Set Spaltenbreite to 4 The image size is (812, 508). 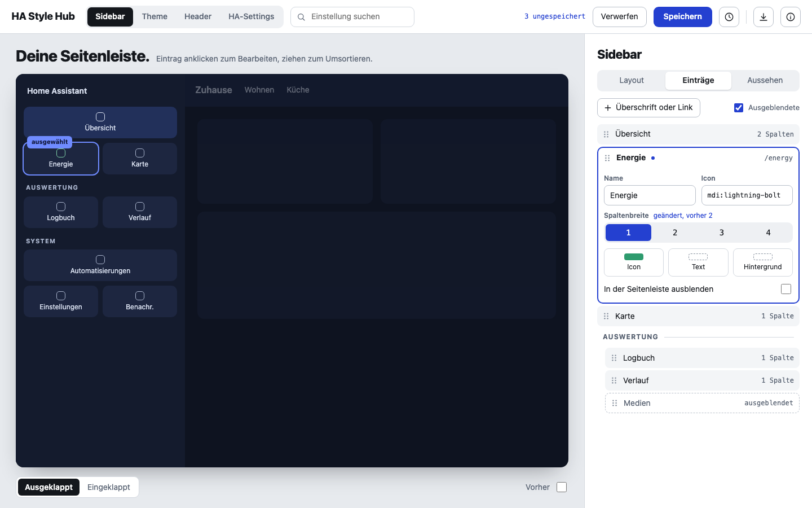[x=768, y=233]
